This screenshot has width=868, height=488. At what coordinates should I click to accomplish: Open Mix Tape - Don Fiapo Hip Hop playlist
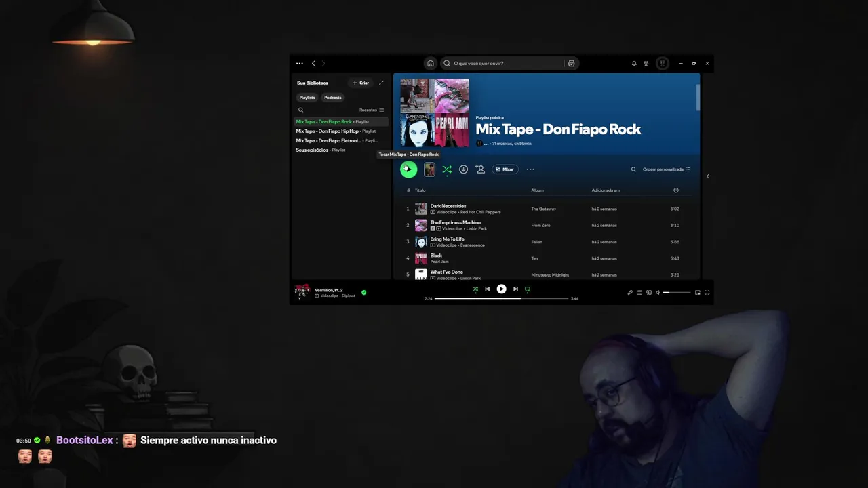(341, 131)
